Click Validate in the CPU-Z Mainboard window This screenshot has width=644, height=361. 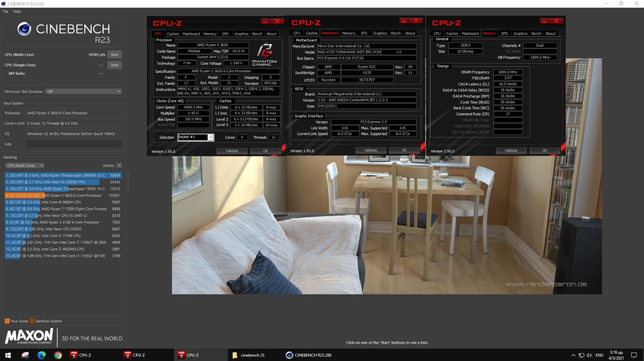pos(371,150)
